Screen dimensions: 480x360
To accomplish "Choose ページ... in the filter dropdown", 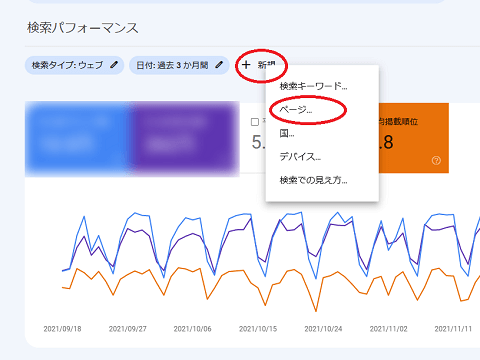I will click(296, 110).
